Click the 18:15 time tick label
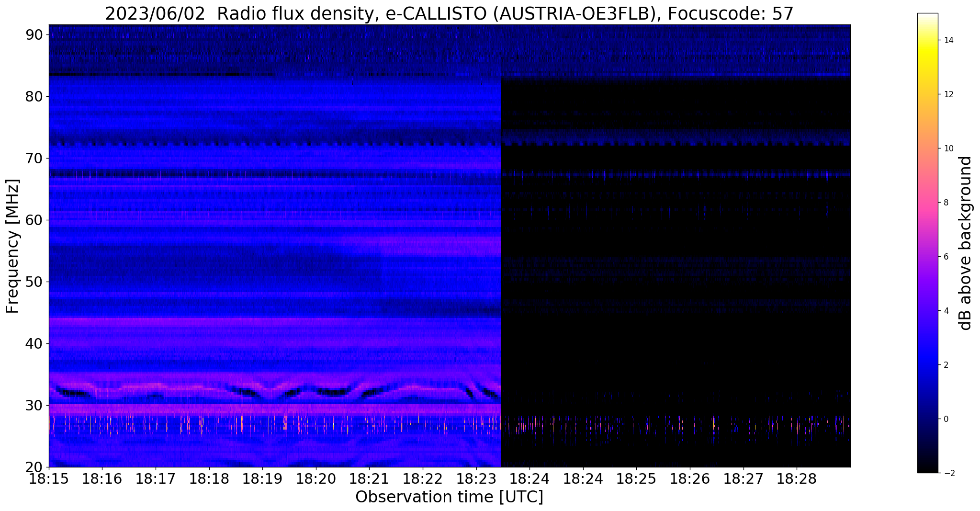The width and height of the screenshot is (980, 511). [x=49, y=479]
